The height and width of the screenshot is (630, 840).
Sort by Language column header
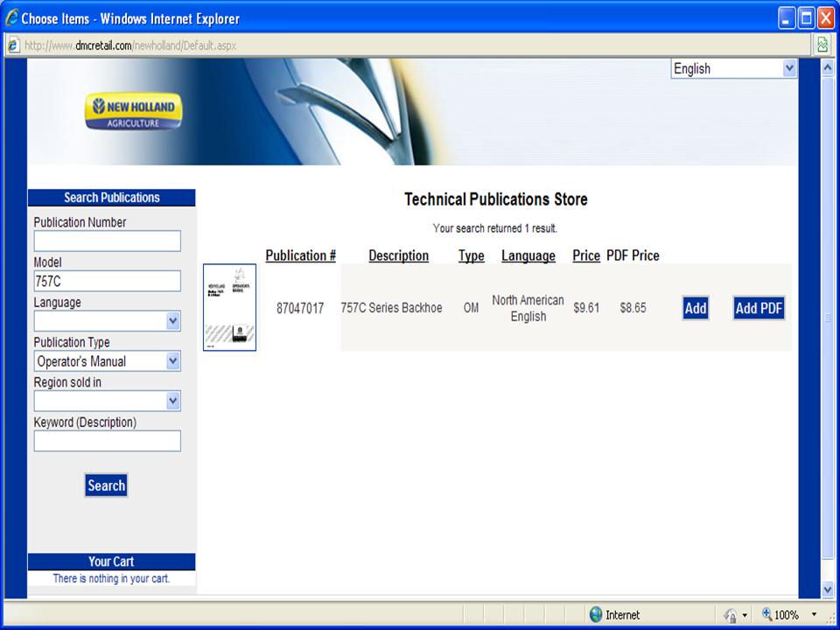(x=528, y=256)
